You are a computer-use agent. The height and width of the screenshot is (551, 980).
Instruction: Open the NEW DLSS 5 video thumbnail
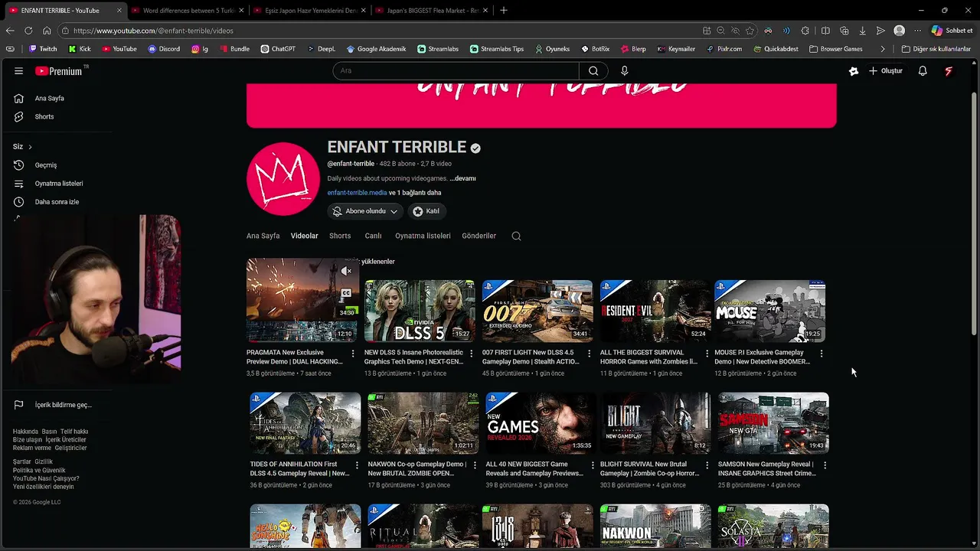click(420, 311)
